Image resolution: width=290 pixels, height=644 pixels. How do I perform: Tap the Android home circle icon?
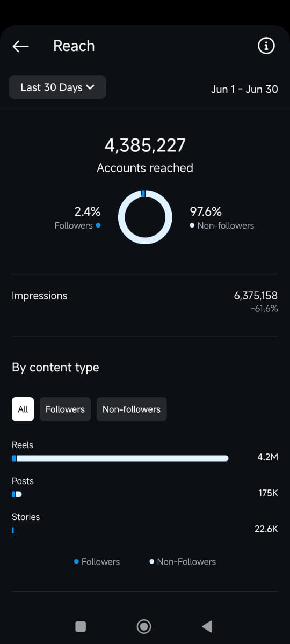tap(144, 626)
